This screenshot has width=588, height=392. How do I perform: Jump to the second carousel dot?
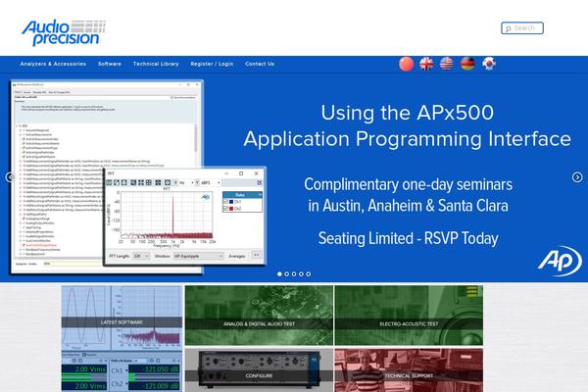point(286,274)
